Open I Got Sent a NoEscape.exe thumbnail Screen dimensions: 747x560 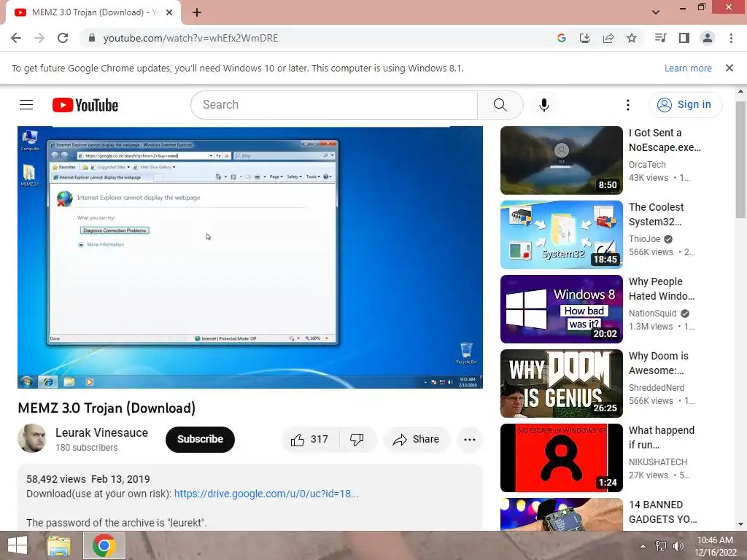pos(561,160)
